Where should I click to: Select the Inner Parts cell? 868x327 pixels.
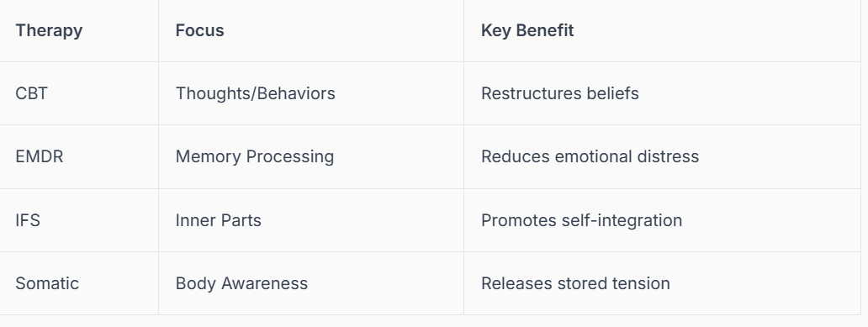click(x=311, y=220)
